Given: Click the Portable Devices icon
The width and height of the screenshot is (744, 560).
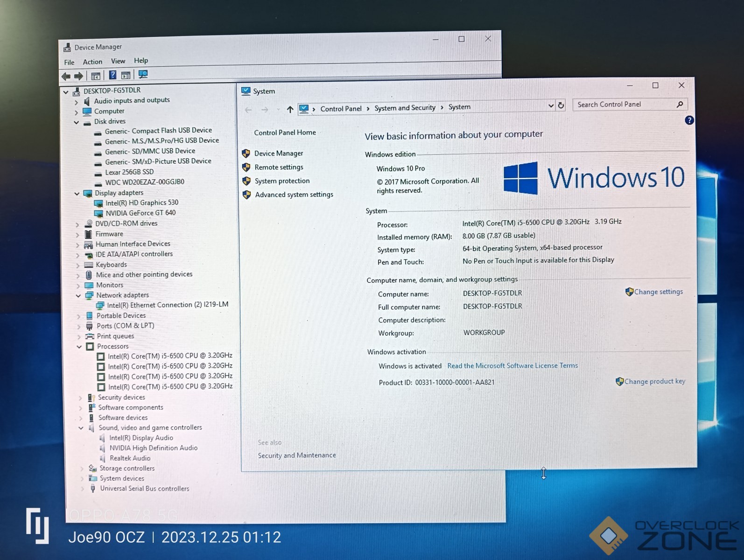Looking at the screenshot, I should pyautogui.click(x=89, y=316).
